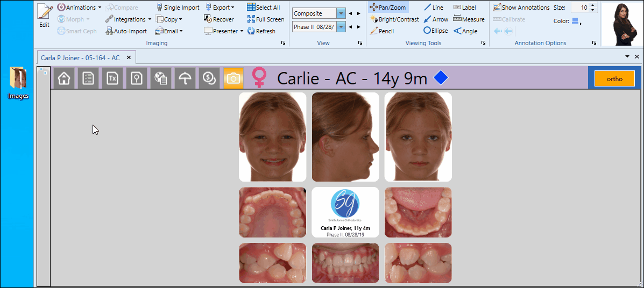Select the Pencil drawing tool
The width and height of the screenshot is (644, 288).
tap(382, 31)
